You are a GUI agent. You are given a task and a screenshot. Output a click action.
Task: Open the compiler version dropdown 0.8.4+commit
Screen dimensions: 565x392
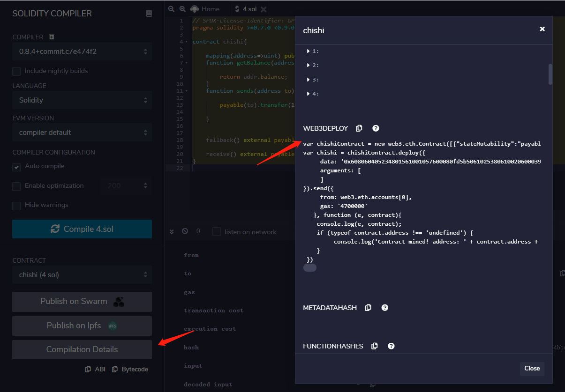coord(82,52)
